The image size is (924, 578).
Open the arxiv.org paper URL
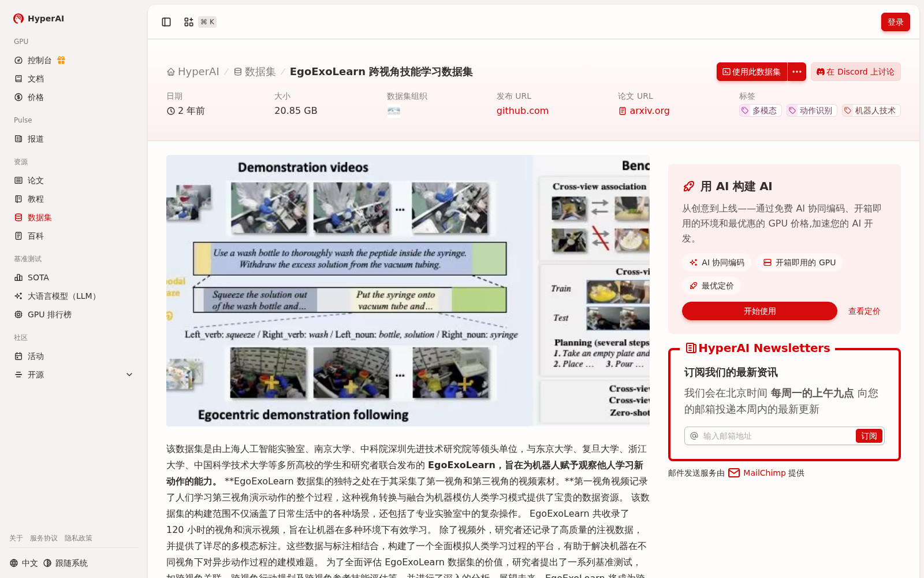(644, 111)
